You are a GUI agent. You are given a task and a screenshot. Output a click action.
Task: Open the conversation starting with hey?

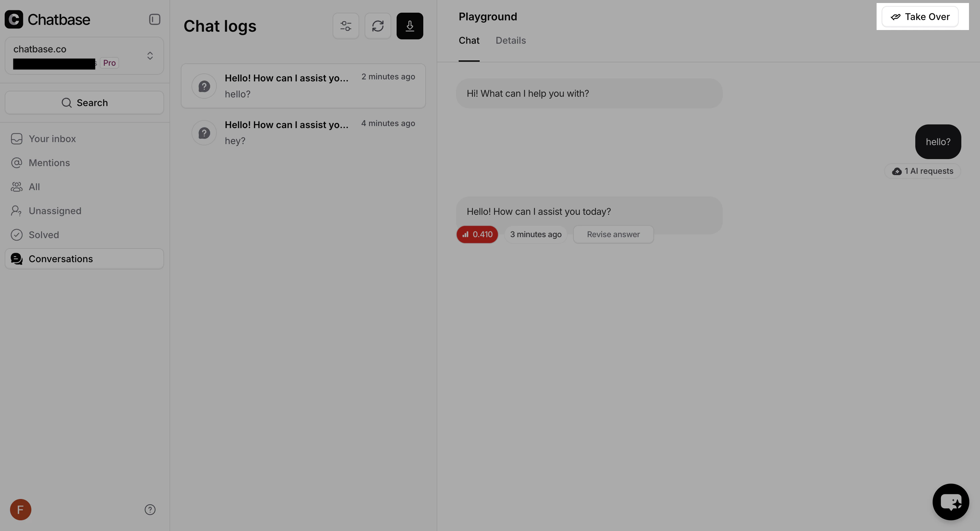(x=303, y=132)
